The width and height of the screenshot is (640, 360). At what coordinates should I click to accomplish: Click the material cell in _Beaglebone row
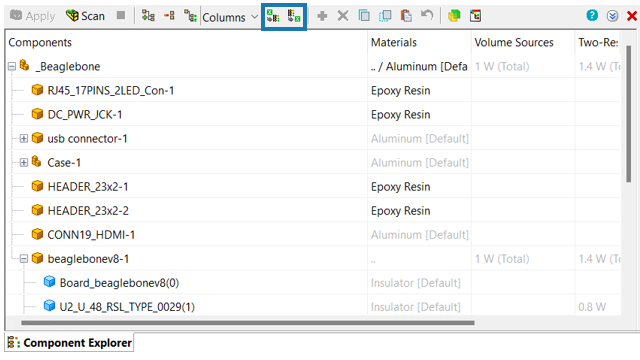pyautogui.click(x=419, y=67)
